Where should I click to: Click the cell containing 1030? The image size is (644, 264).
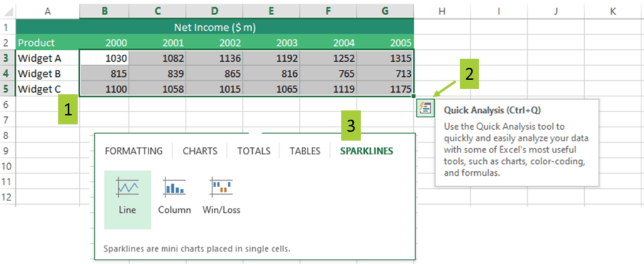[105, 58]
